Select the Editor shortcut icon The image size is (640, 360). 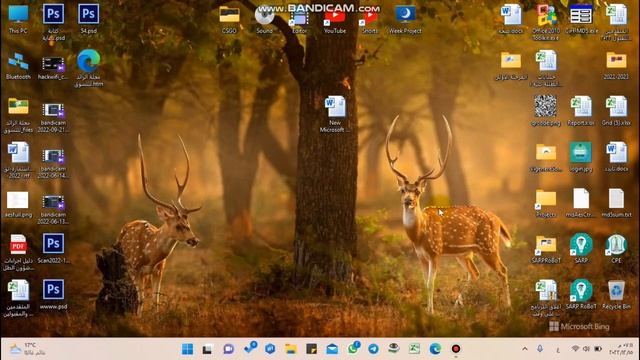click(300, 20)
